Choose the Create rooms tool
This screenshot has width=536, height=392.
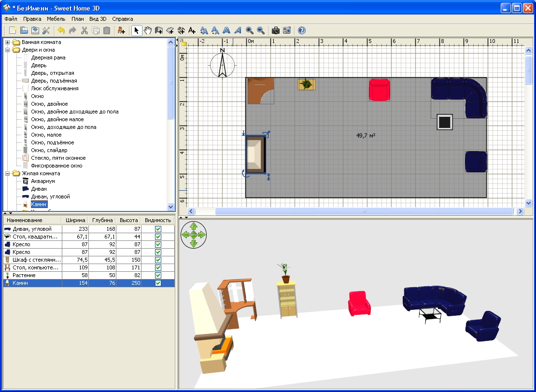point(170,30)
